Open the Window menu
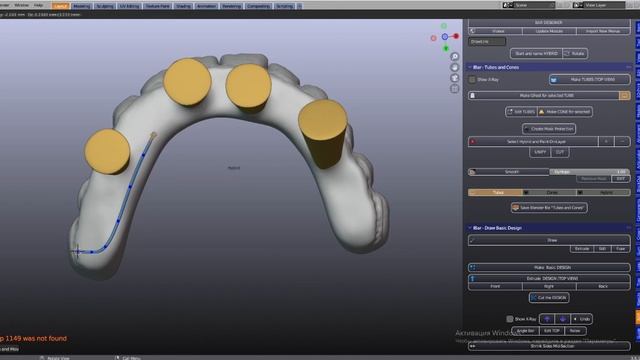 21,5
